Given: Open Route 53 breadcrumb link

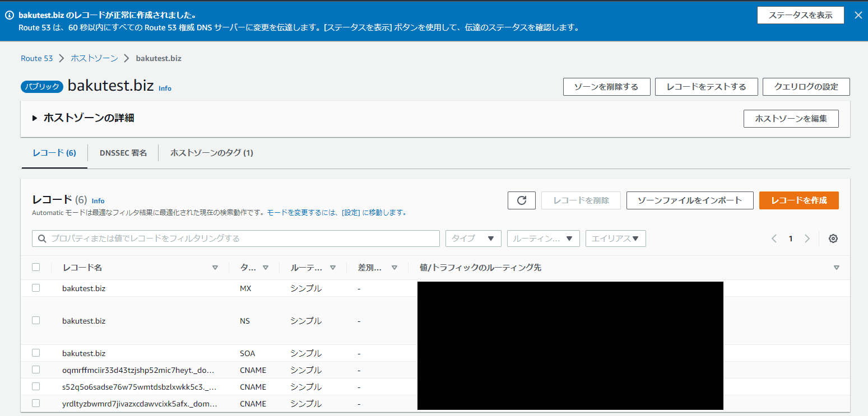Looking at the screenshot, I should [x=37, y=58].
